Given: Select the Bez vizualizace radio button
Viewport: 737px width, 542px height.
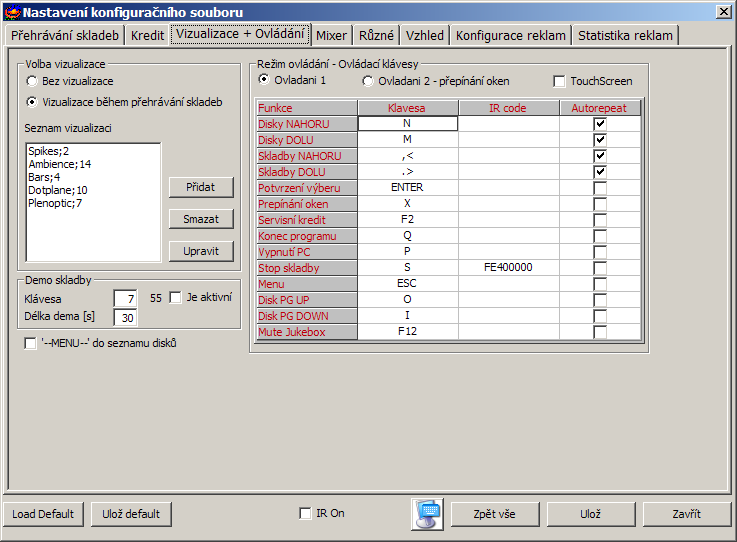Looking at the screenshot, I should pyautogui.click(x=31, y=81).
